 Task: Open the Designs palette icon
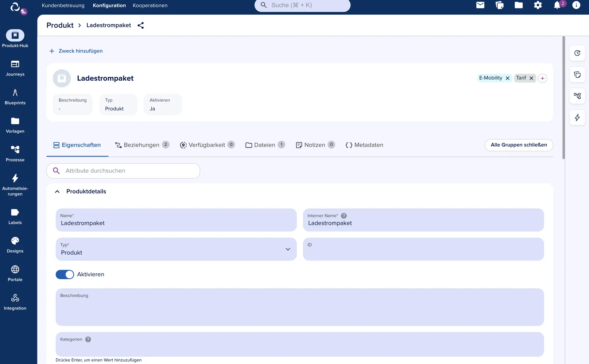pos(15,241)
